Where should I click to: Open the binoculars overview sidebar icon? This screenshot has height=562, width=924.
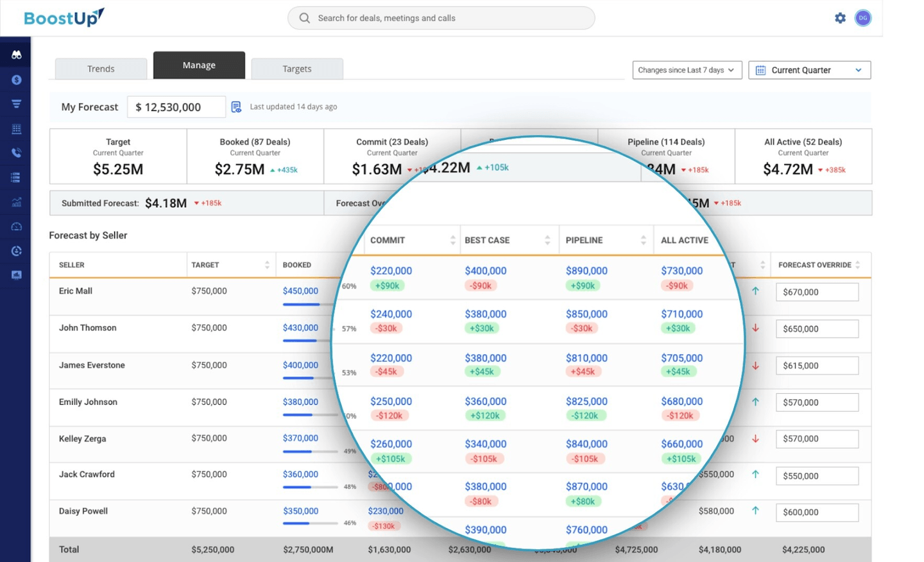pyautogui.click(x=16, y=55)
